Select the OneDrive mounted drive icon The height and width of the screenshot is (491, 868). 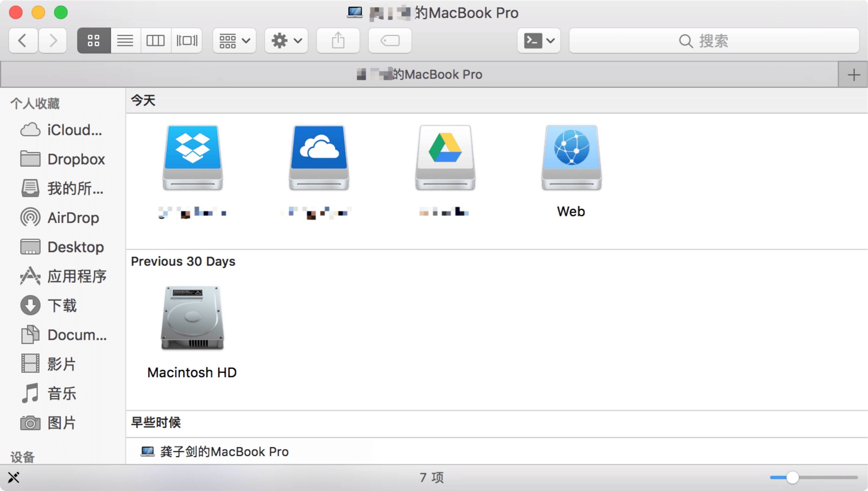click(319, 157)
